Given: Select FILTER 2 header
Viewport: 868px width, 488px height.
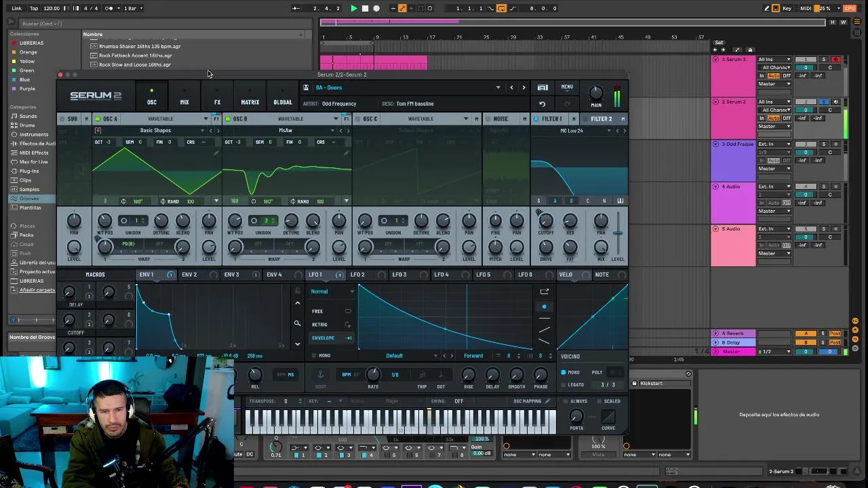Looking at the screenshot, I should click(601, 119).
